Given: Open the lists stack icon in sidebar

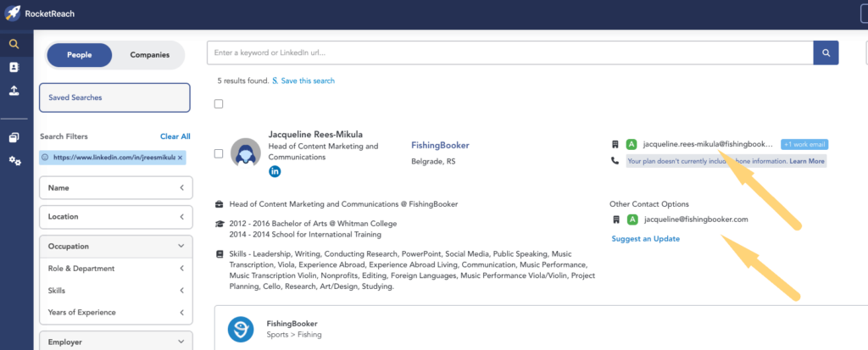Looking at the screenshot, I should click(x=14, y=137).
